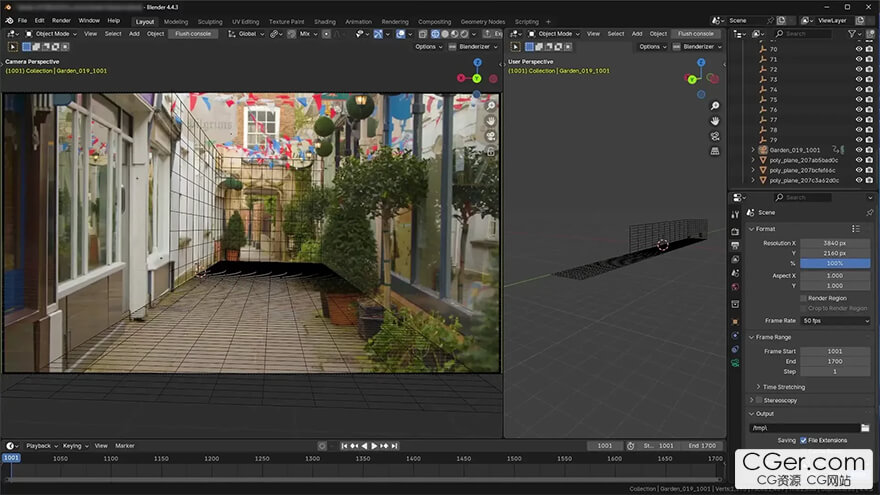Viewport: 880px width, 495px height.
Task: Uncheck File Extensions checkbox
Action: [x=803, y=441]
